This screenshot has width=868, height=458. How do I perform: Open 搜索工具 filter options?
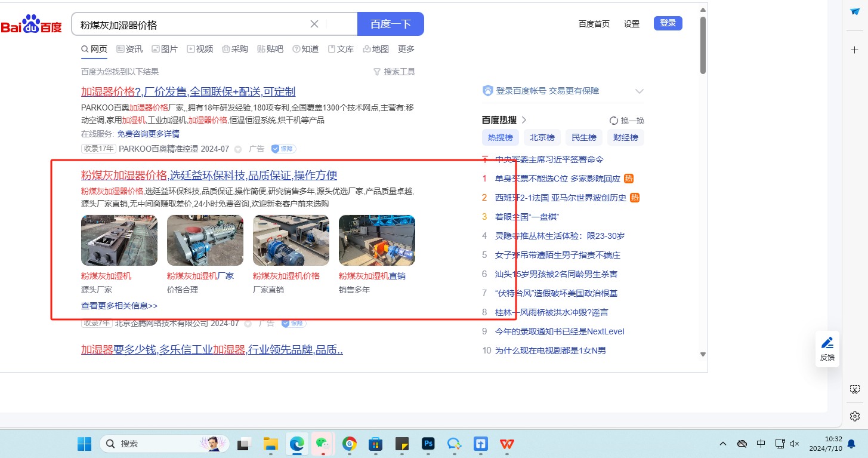point(394,72)
